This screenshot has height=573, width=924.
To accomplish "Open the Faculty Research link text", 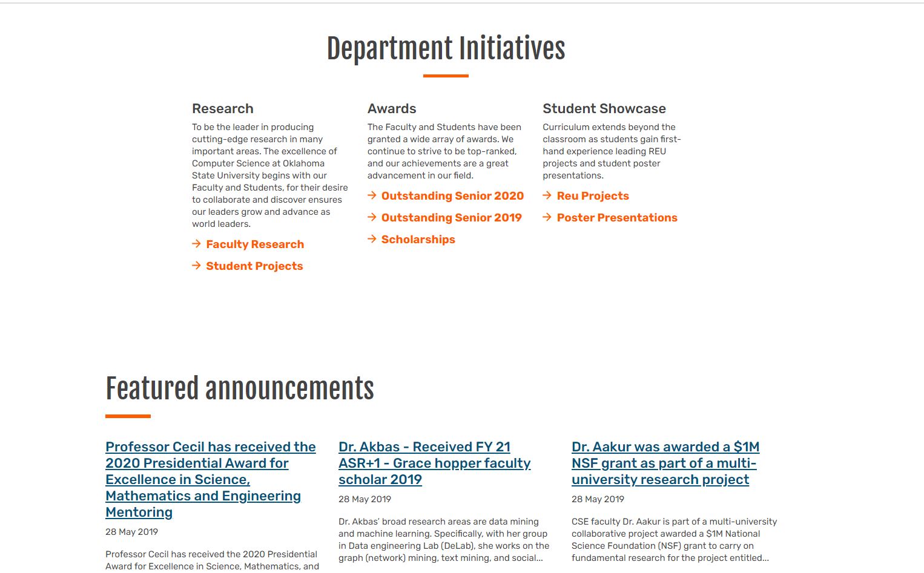I will (255, 244).
